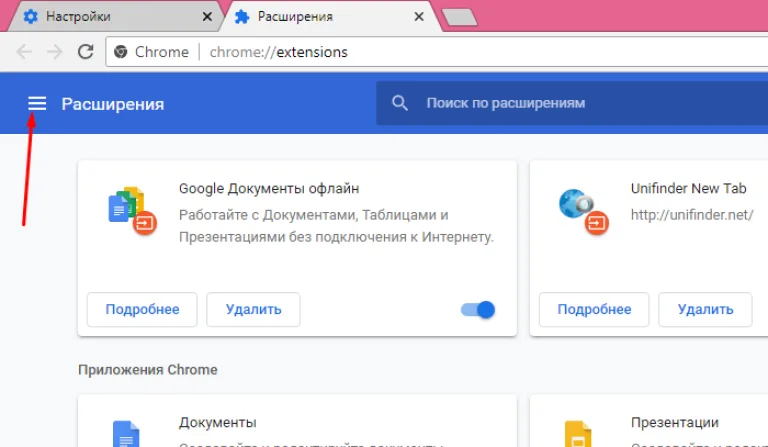Click the search magnifier icon
The width and height of the screenshot is (768, 447).
(x=400, y=103)
